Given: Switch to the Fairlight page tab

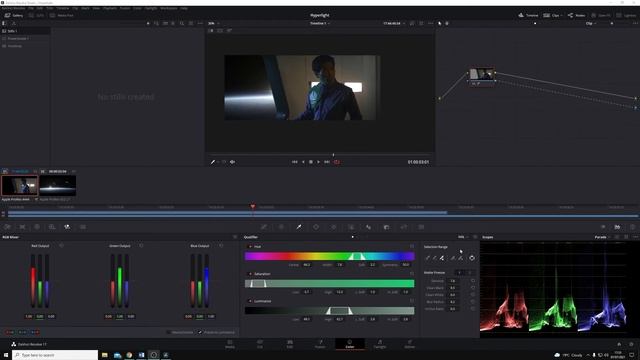Looking at the screenshot, I should pyautogui.click(x=380, y=344).
